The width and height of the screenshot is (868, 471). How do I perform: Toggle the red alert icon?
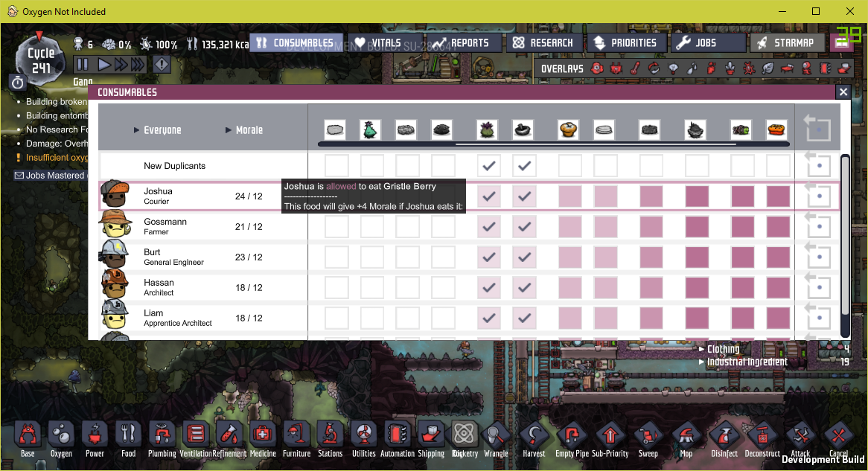point(161,65)
